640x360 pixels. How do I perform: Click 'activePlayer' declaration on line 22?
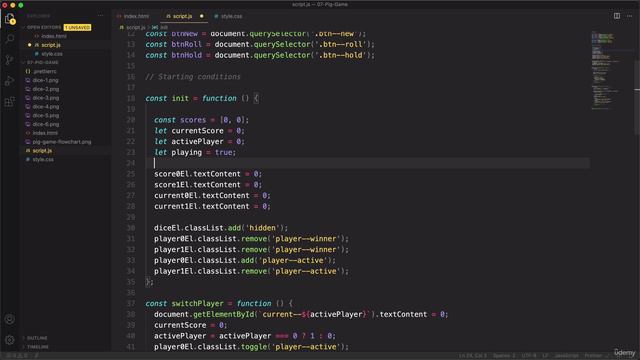point(198,141)
